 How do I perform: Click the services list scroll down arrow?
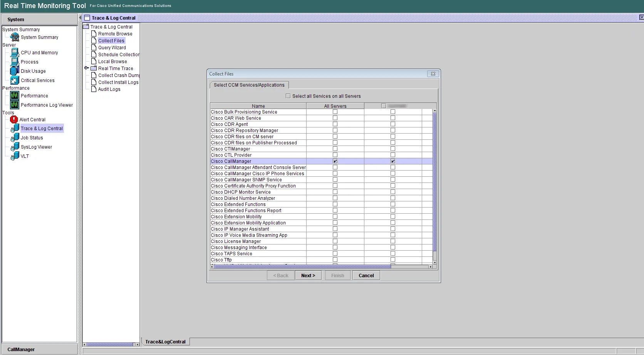click(435, 263)
